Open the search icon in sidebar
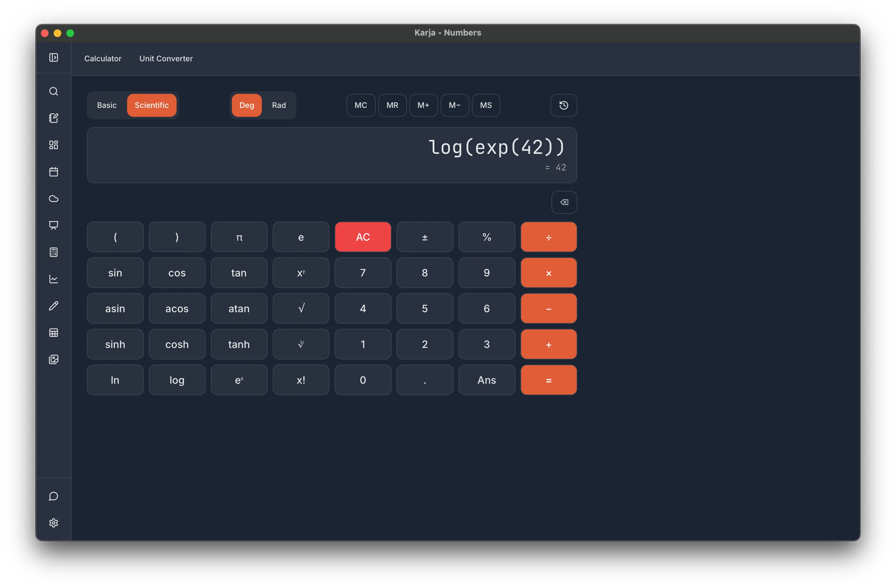The width and height of the screenshot is (896, 588). [x=53, y=92]
